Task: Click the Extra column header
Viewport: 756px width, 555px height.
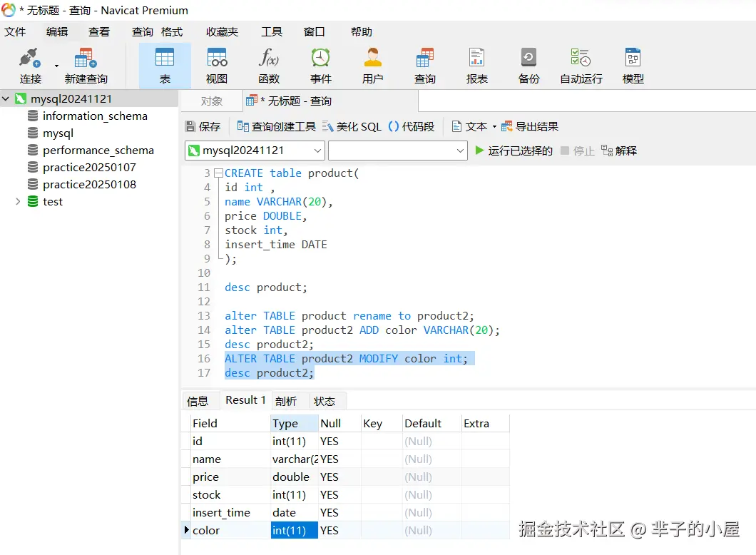Action: coord(485,423)
